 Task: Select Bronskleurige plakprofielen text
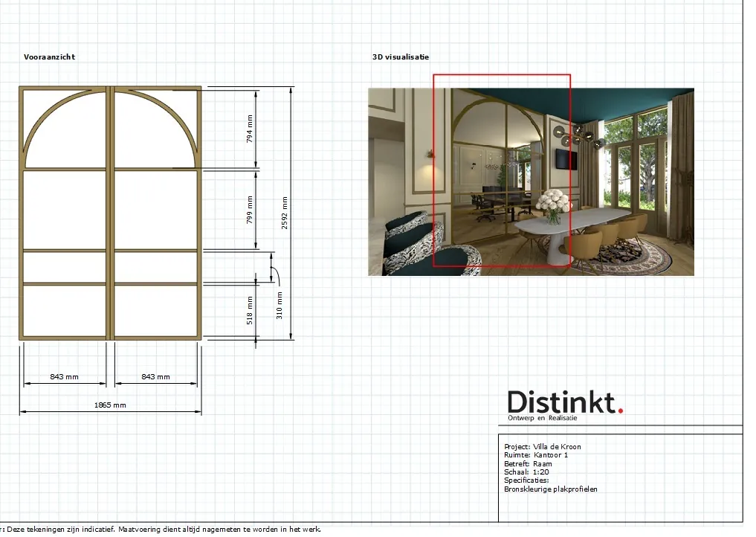coord(551,489)
